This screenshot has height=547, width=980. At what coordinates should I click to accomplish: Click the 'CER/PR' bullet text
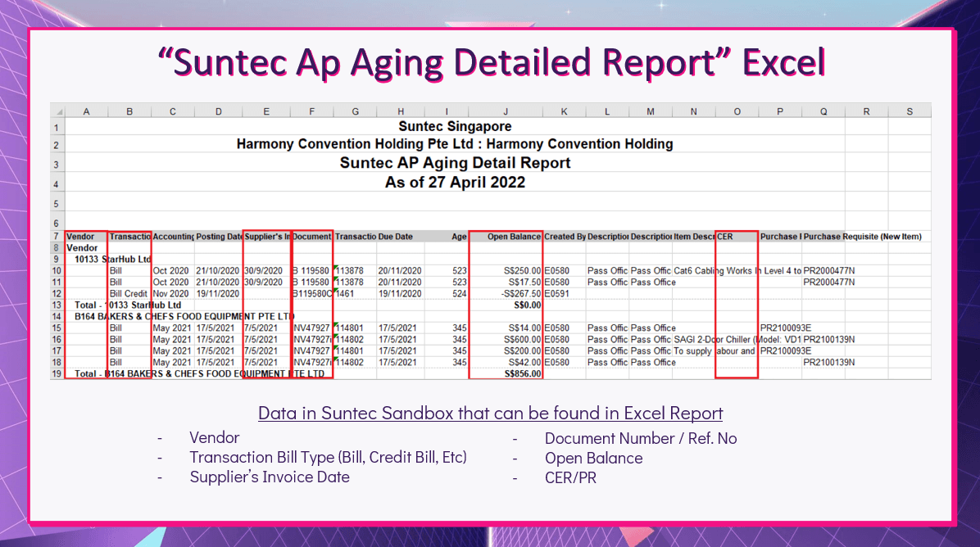coord(570,477)
